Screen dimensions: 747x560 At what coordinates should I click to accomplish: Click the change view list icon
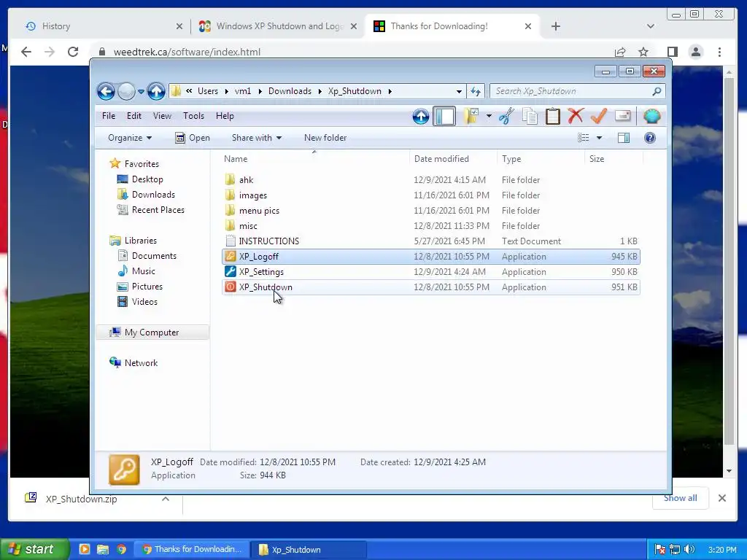tap(583, 138)
